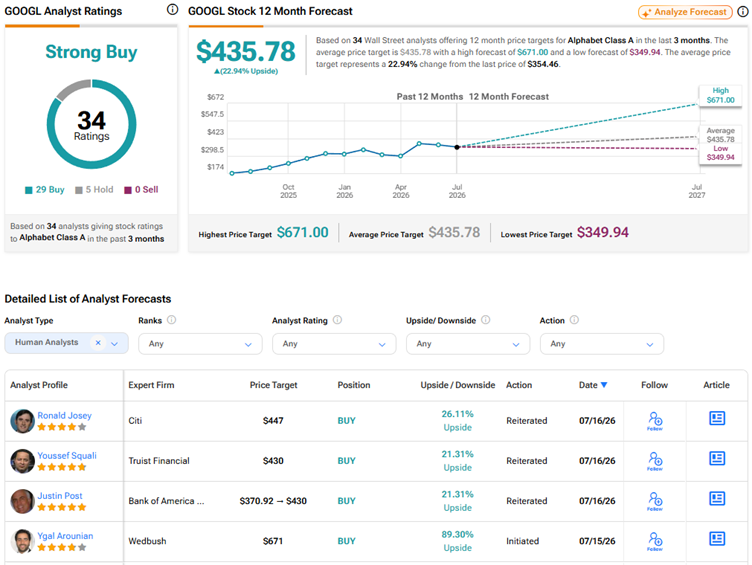Click info icon next to Ranks filter
The width and height of the screenshot is (752, 565).
tap(171, 320)
